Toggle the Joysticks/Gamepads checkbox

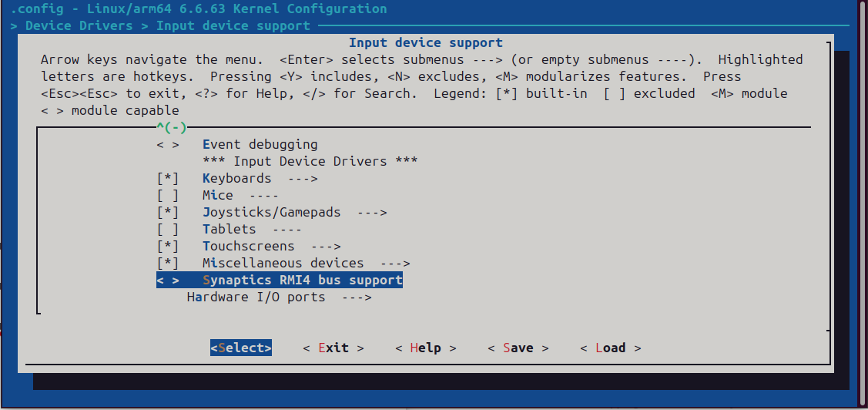pos(168,212)
